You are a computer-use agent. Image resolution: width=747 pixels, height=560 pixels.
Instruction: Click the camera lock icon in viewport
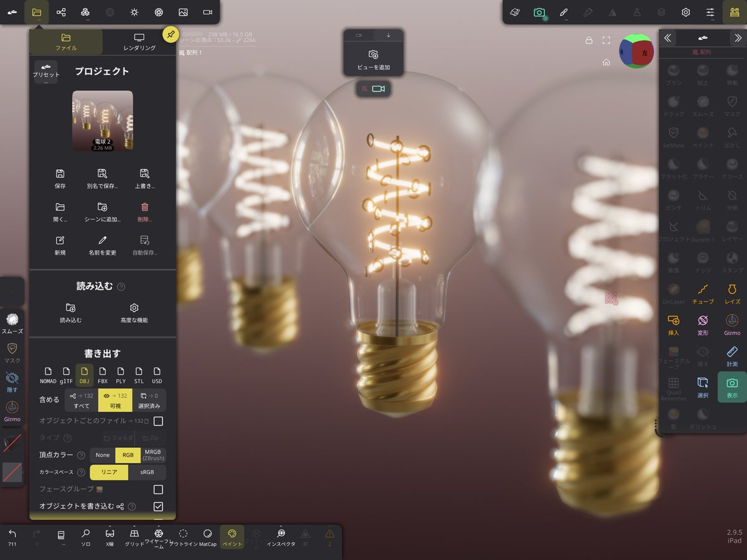coord(588,40)
